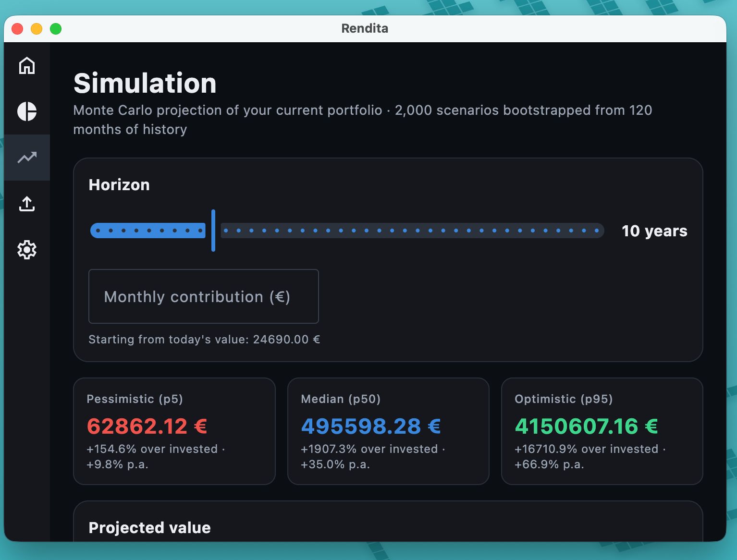Click the Horizon slider handle
This screenshot has width=737, height=560.
point(213,231)
